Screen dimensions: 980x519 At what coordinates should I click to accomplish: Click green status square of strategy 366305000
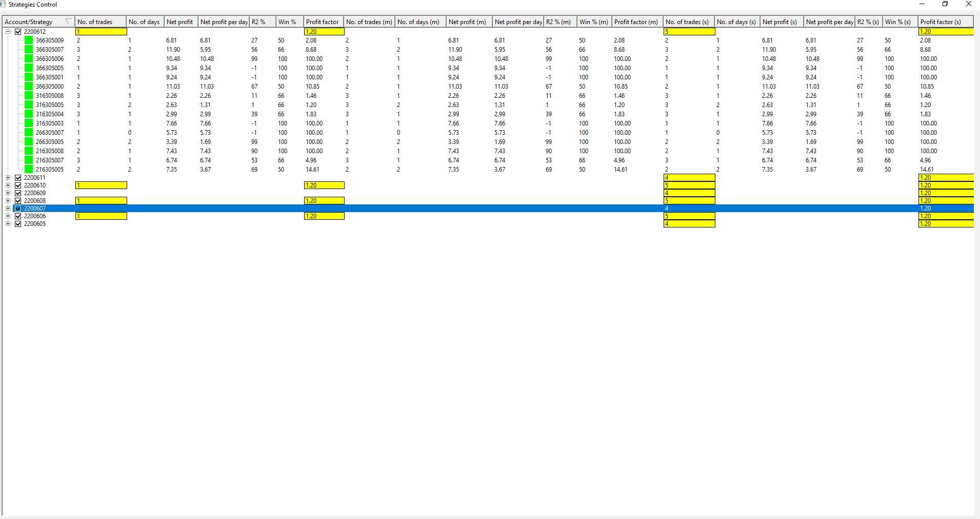pyautogui.click(x=29, y=87)
